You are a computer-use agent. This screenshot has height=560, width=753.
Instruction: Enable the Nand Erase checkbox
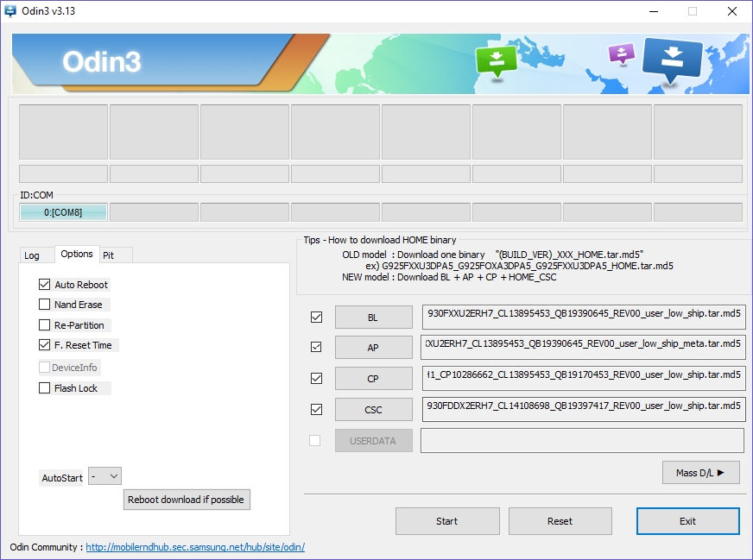click(44, 305)
